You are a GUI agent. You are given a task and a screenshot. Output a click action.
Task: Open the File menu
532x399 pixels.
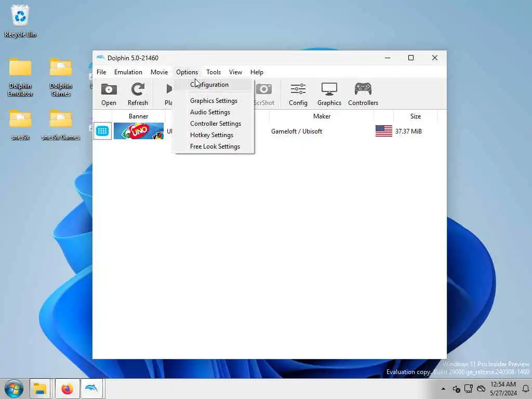point(101,72)
